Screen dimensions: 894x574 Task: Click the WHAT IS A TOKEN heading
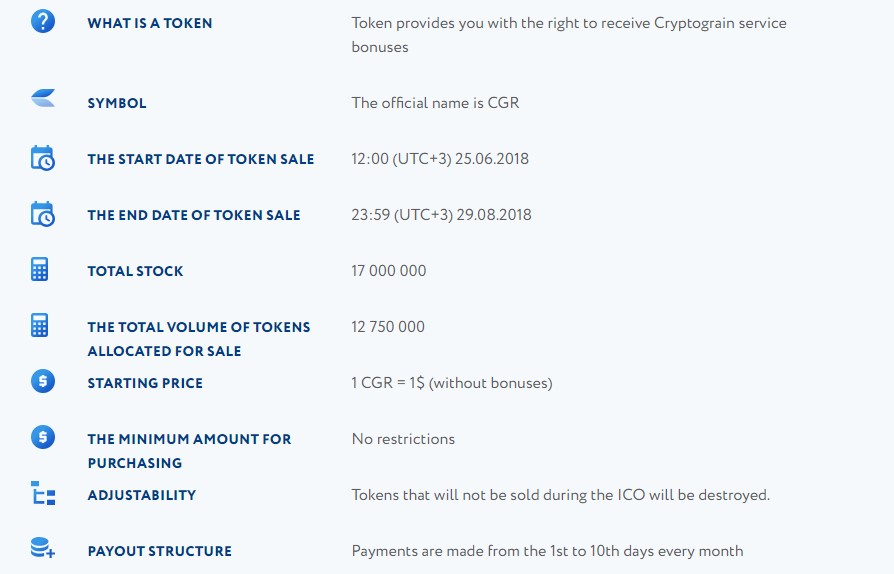pos(150,23)
